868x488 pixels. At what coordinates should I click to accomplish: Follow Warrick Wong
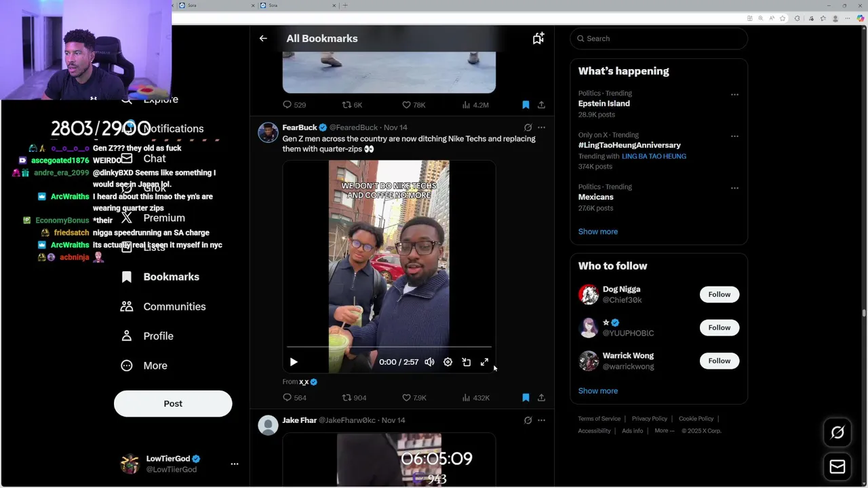719,361
